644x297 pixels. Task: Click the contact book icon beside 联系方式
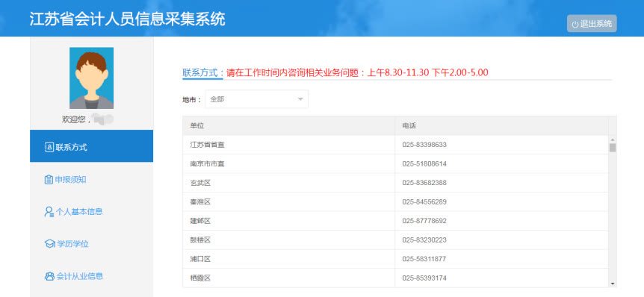click(49, 147)
